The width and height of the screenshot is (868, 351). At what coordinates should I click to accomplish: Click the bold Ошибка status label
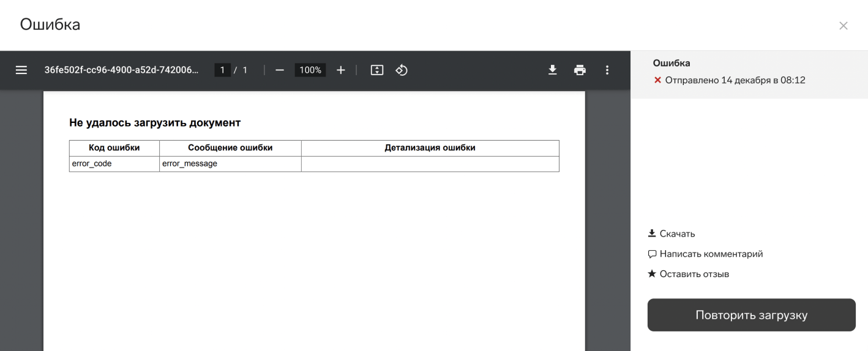point(672,62)
